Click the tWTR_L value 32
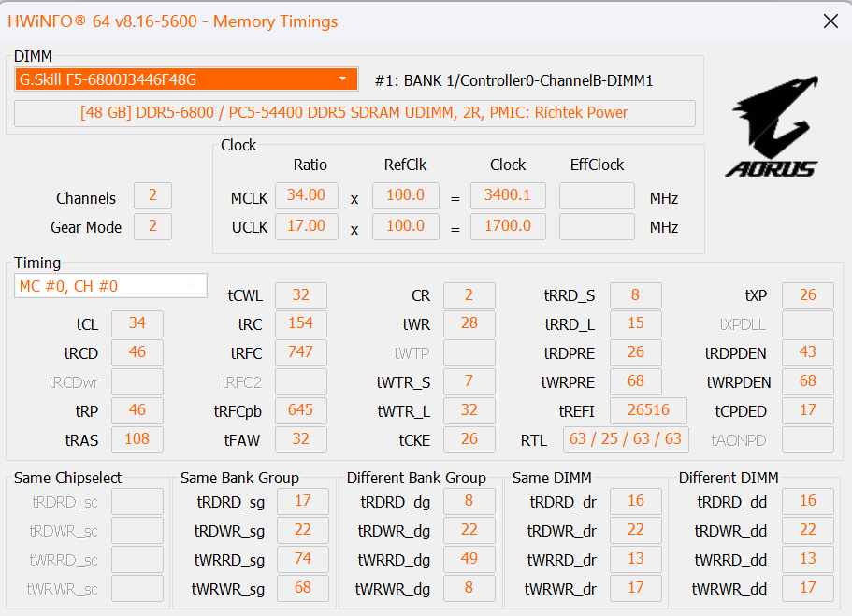Viewport: 852px width, 616px height. 469,410
